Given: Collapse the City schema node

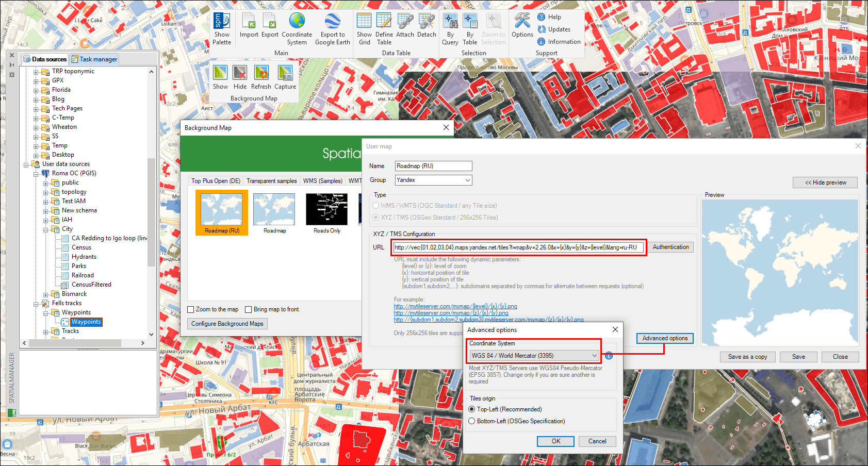Looking at the screenshot, I should pos(46,229).
